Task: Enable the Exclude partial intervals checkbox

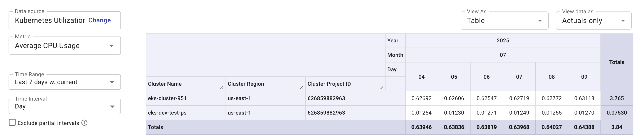Action: pyautogui.click(x=12, y=123)
